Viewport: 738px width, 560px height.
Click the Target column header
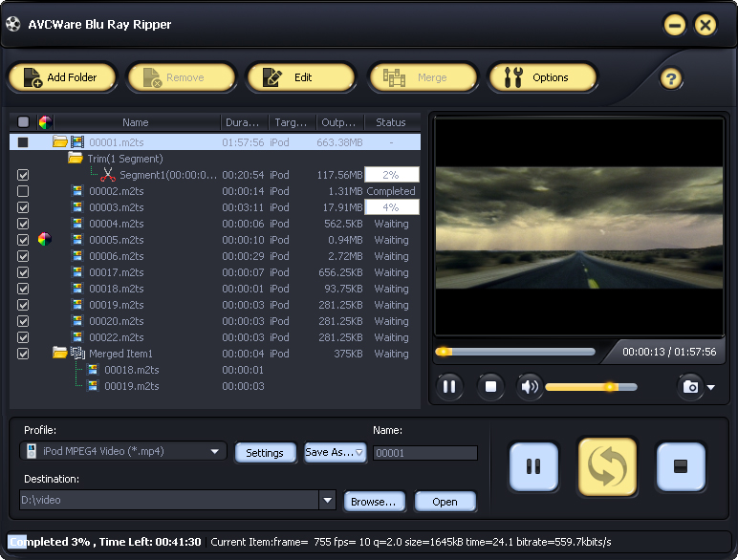pos(293,122)
